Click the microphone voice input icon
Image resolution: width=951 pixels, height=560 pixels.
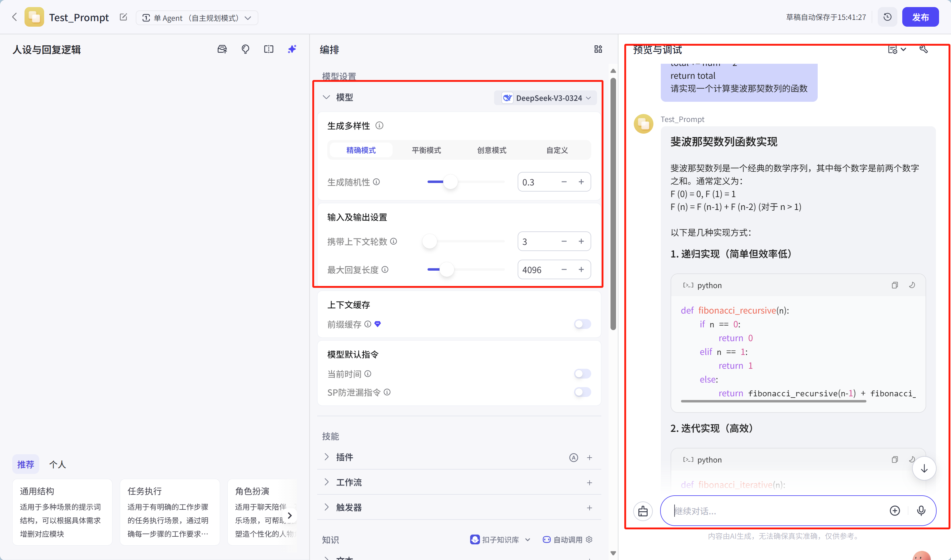tap(921, 511)
